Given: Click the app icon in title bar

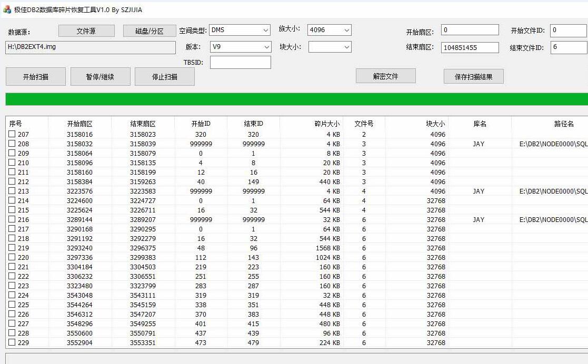Looking at the screenshot, I should [x=7, y=9].
